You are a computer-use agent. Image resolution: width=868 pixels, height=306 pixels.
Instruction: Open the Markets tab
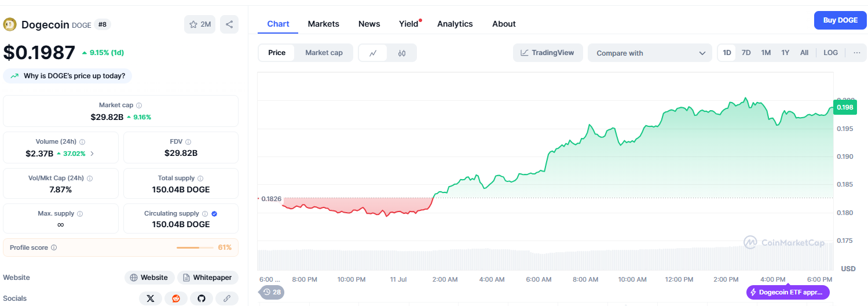point(324,24)
